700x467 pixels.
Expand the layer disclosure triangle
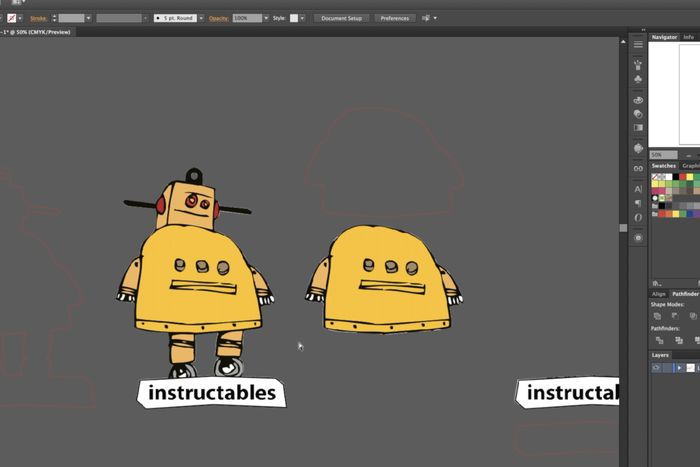[680, 368]
